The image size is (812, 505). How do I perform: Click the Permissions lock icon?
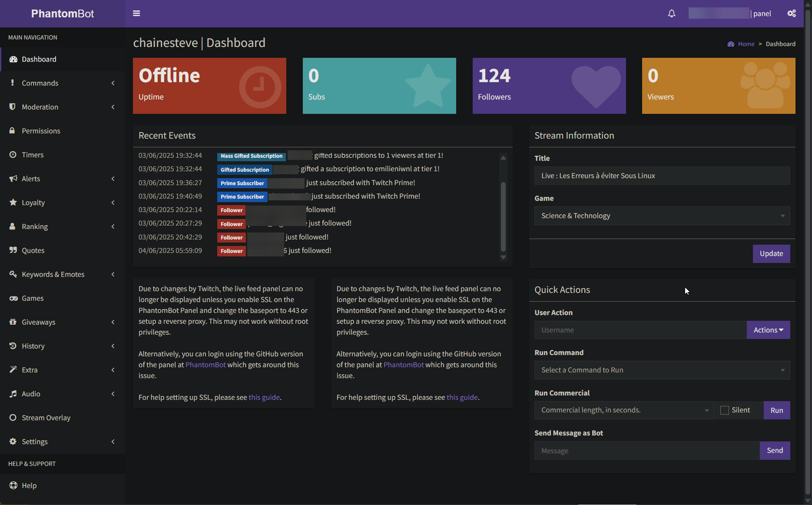[13, 131]
